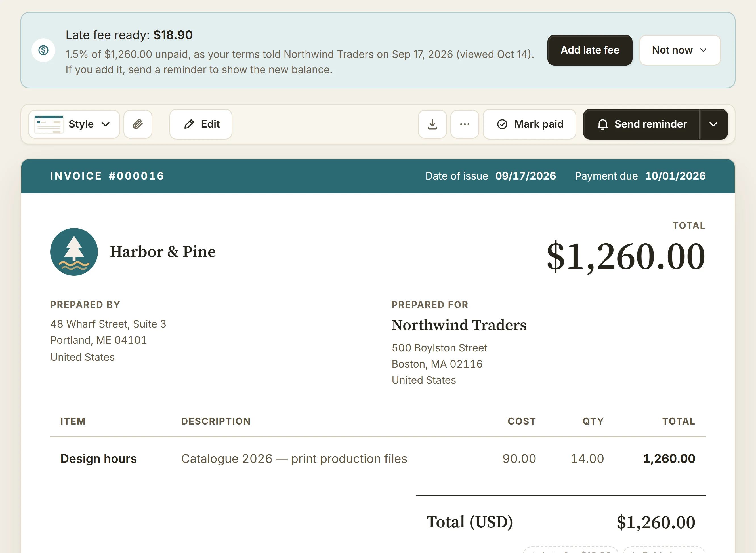The height and width of the screenshot is (553, 756).
Task: Click the QTY column header
Action: click(593, 421)
